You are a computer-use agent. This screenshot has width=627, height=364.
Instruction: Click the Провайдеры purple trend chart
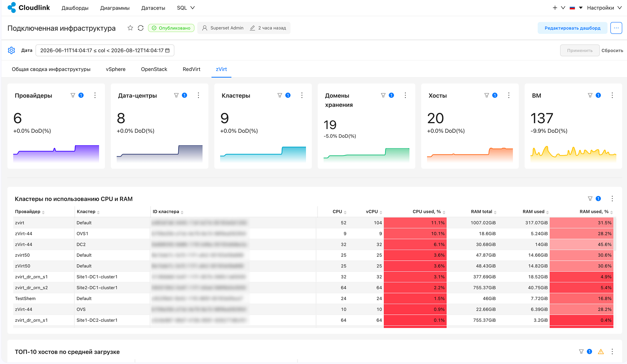pos(56,153)
